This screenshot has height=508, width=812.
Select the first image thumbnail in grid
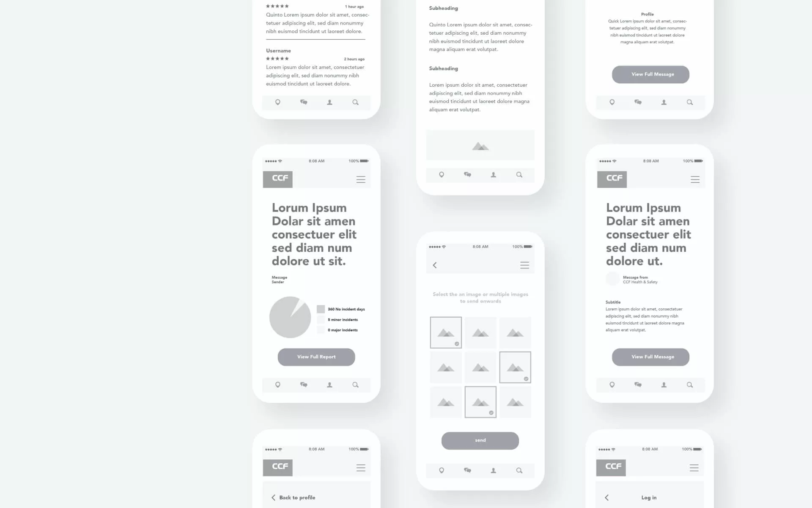click(446, 332)
